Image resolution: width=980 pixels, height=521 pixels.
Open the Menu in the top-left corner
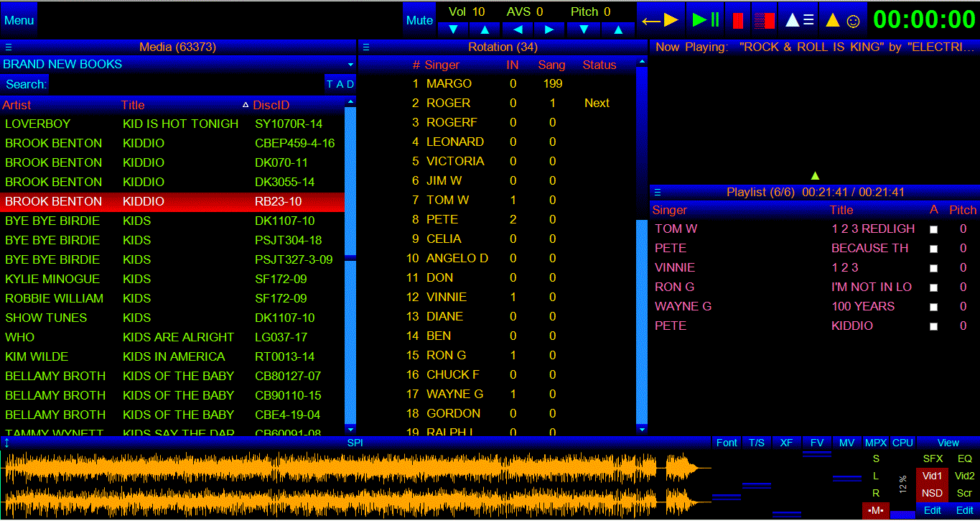coord(19,20)
